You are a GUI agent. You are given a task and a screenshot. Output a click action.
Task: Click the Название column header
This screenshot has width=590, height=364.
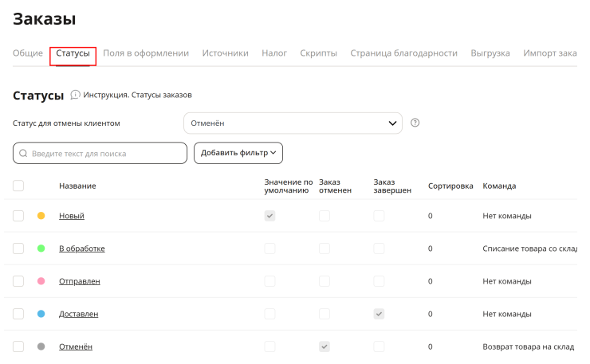[x=77, y=186]
